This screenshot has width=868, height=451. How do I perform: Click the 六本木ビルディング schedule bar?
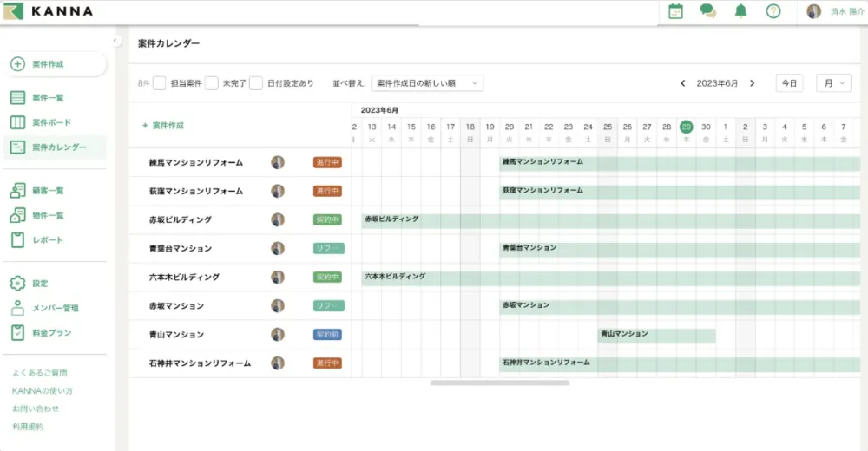coord(610,278)
